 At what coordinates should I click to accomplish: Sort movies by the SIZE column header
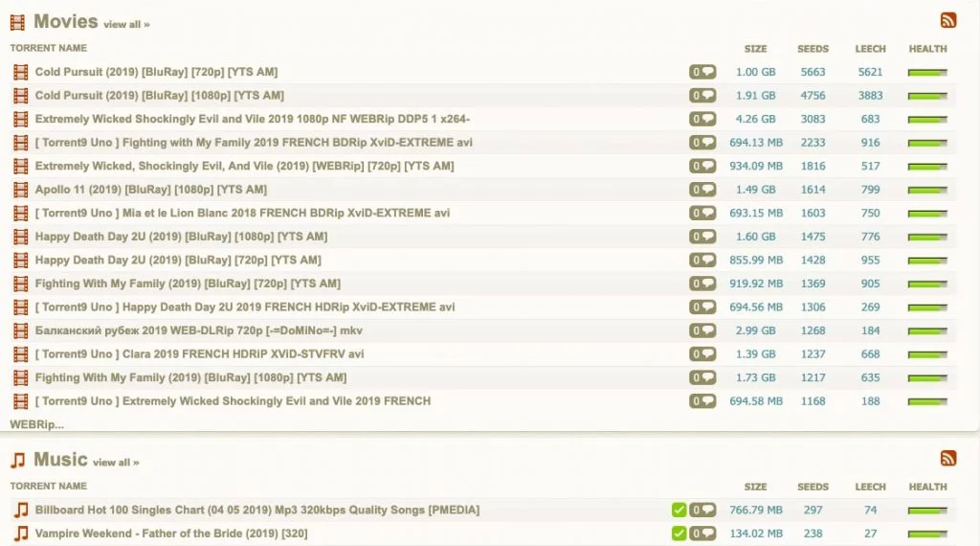755,49
